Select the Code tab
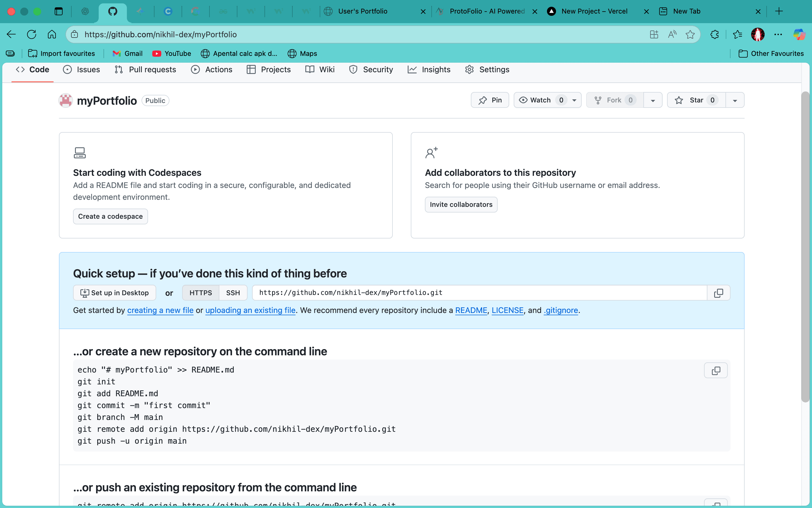Screen dimensions: 812x508 tap(32, 69)
